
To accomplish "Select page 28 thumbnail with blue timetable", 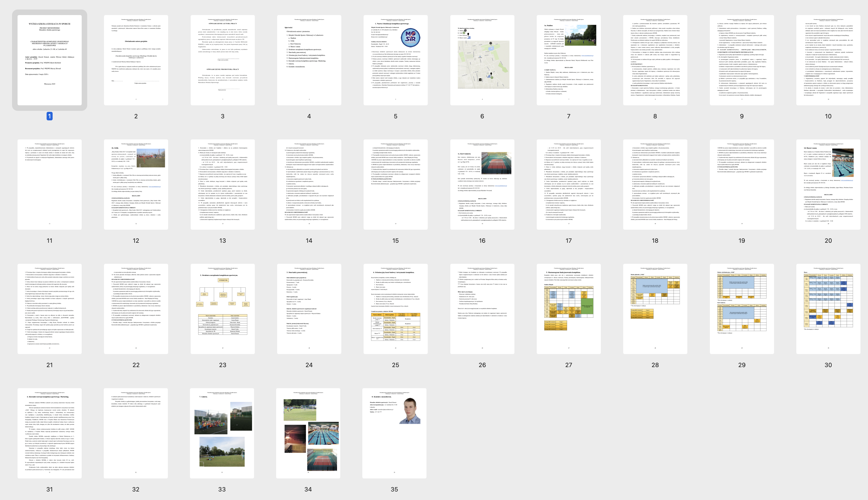I will 655,309.
